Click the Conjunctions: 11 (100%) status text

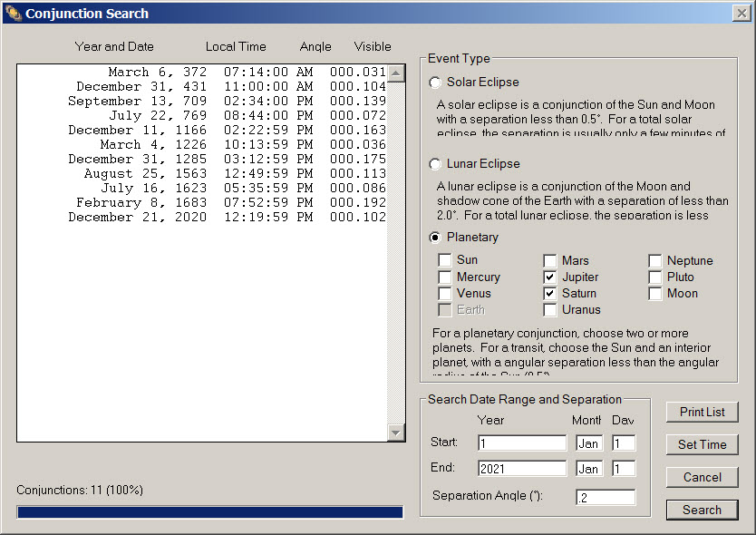click(x=80, y=491)
